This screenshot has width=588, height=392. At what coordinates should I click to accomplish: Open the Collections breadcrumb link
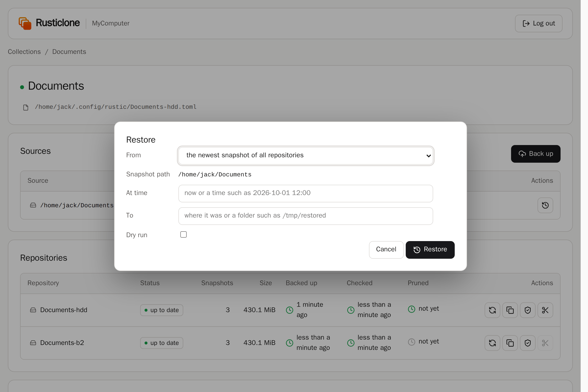[24, 52]
